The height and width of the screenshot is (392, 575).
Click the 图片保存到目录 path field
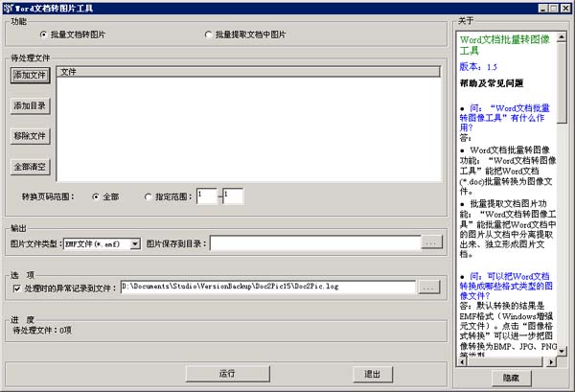pos(314,244)
